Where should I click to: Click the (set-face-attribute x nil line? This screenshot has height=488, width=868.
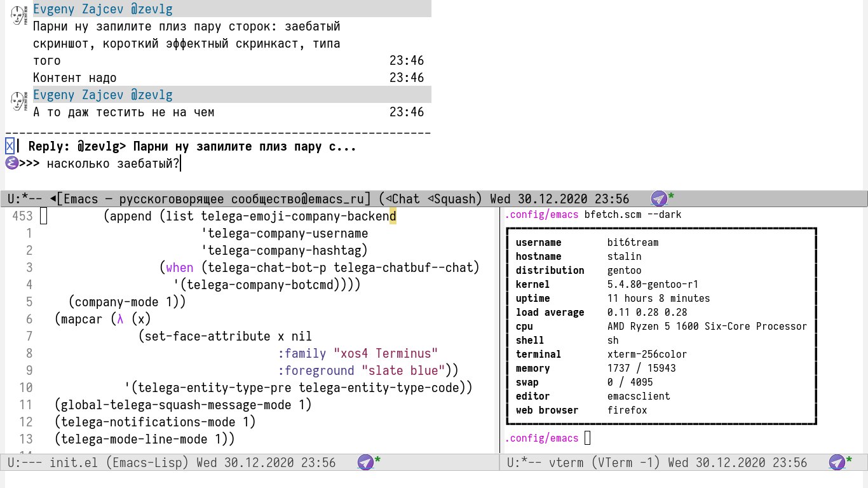point(225,336)
